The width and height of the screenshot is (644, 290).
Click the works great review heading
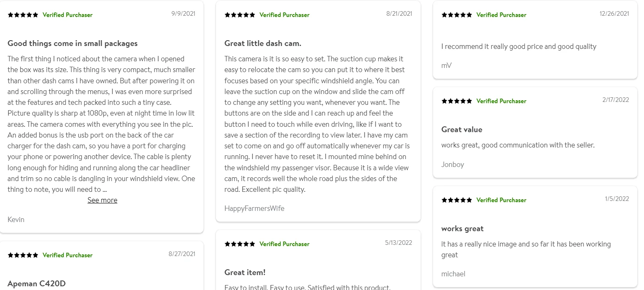(x=462, y=229)
